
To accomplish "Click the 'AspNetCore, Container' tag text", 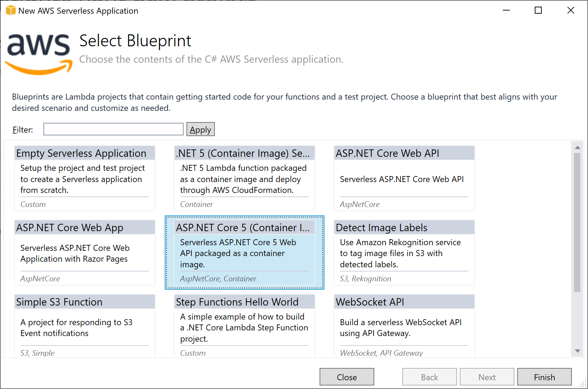I will 218,279.
